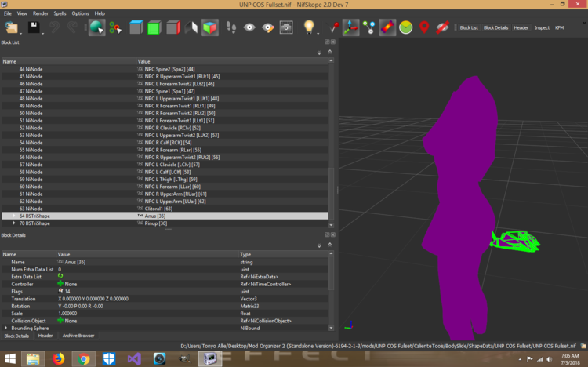Viewport: 588px width, 367px height.
Task: Float the Block List panel
Action: (327, 42)
